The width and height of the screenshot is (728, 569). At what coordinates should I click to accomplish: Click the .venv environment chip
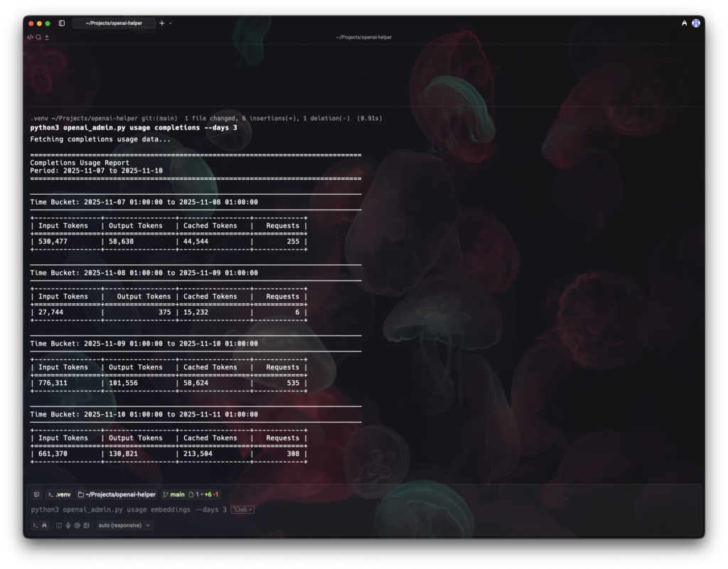tap(59, 494)
